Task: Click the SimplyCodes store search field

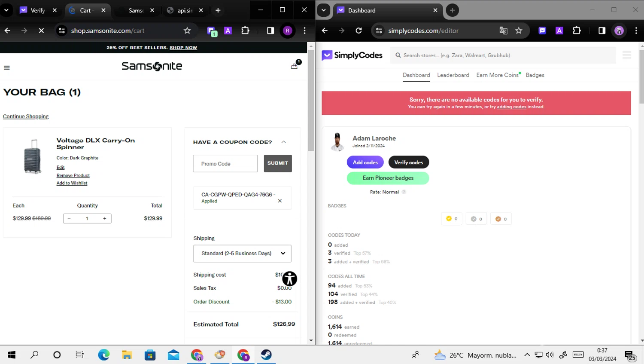Action: click(503, 55)
